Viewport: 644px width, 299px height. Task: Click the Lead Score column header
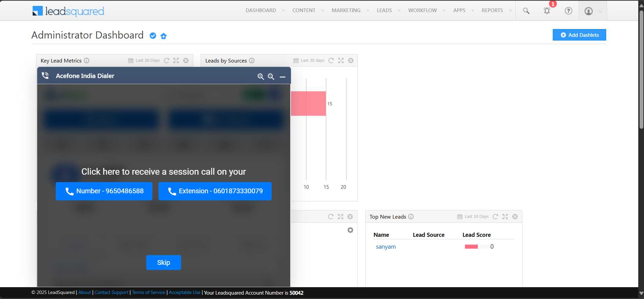(476, 235)
